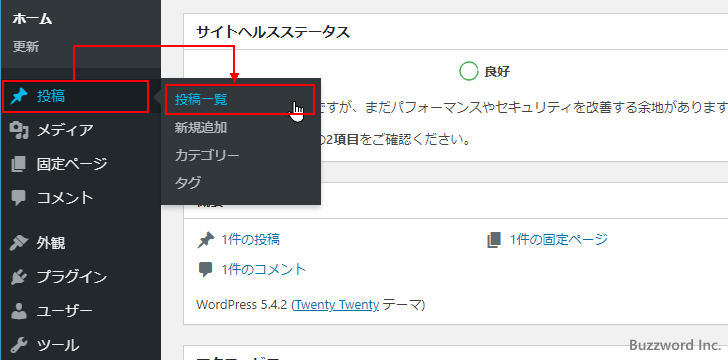Follow the 1件のコメント link

tap(264, 269)
